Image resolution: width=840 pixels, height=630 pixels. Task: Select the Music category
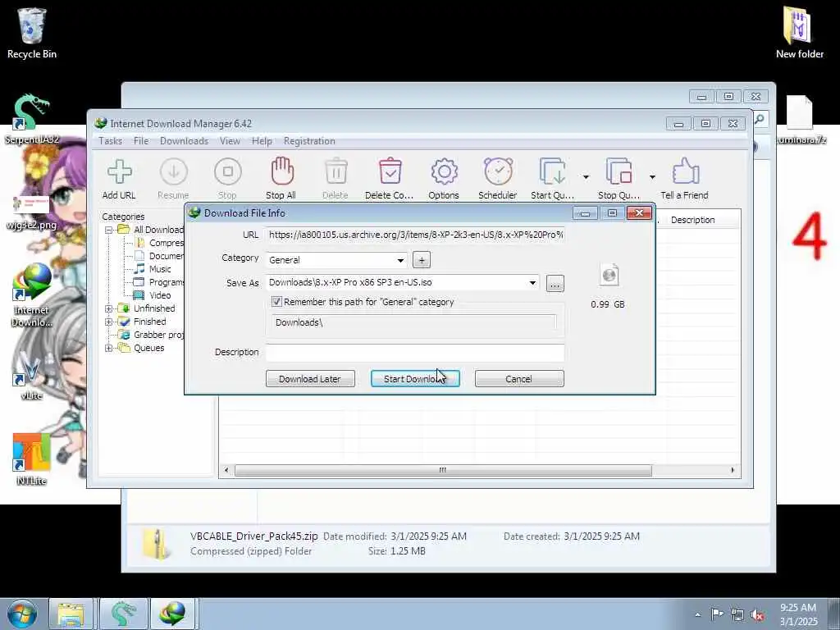tap(160, 269)
